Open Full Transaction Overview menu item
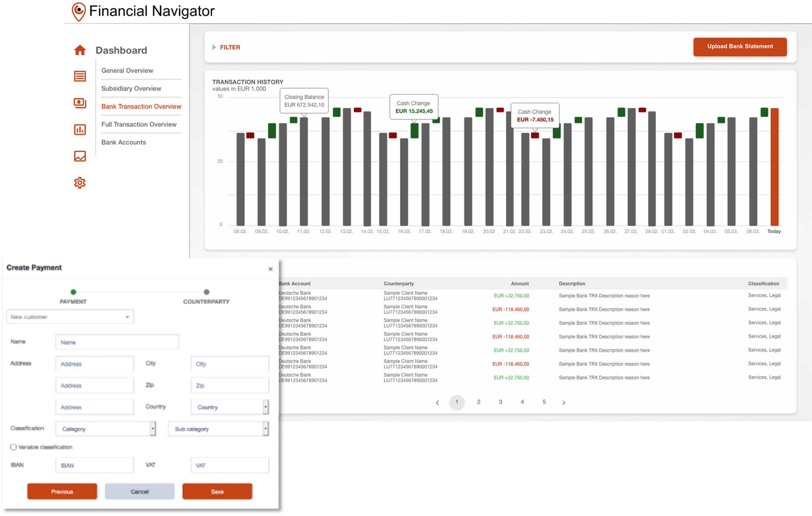 tap(139, 124)
